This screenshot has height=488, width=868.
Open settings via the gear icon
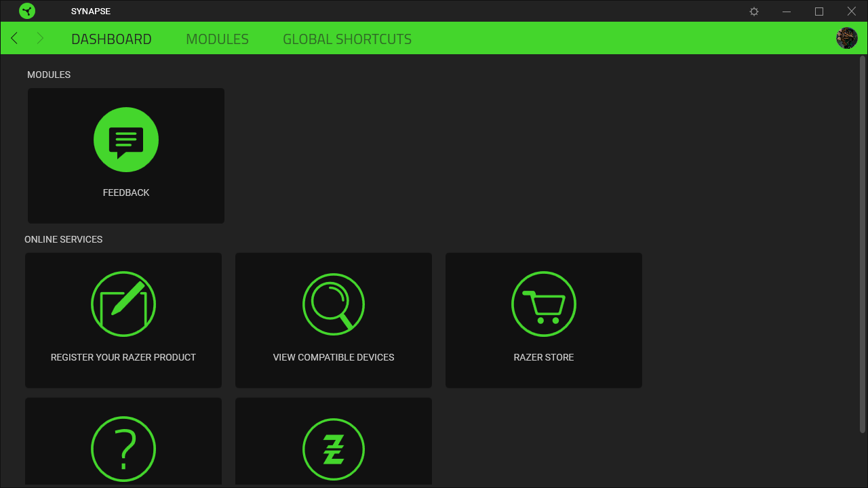click(754, 12)
